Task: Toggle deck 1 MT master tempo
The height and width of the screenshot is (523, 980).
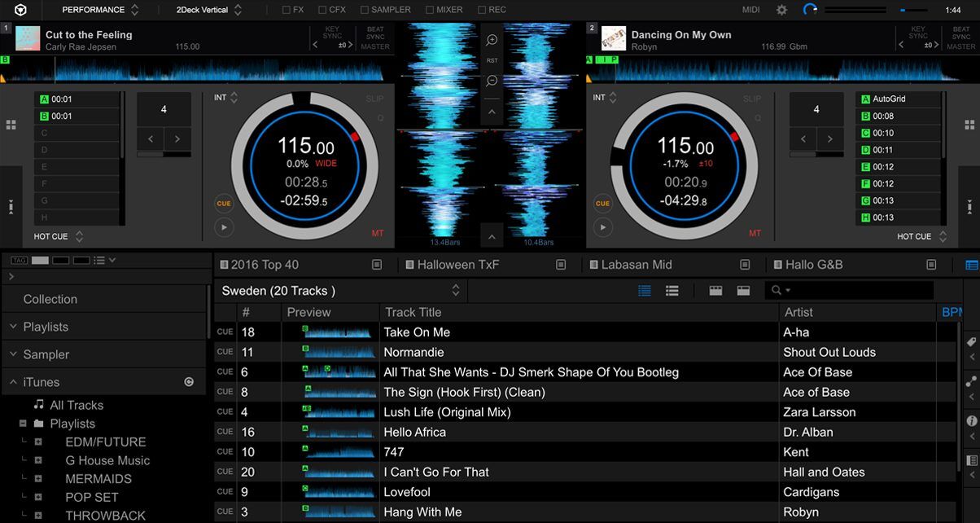Action: tap(378, 234)
